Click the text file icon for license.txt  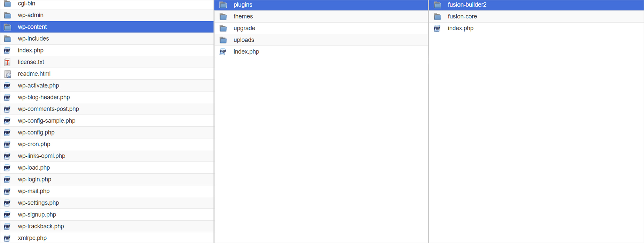click(x=7, y=62)
